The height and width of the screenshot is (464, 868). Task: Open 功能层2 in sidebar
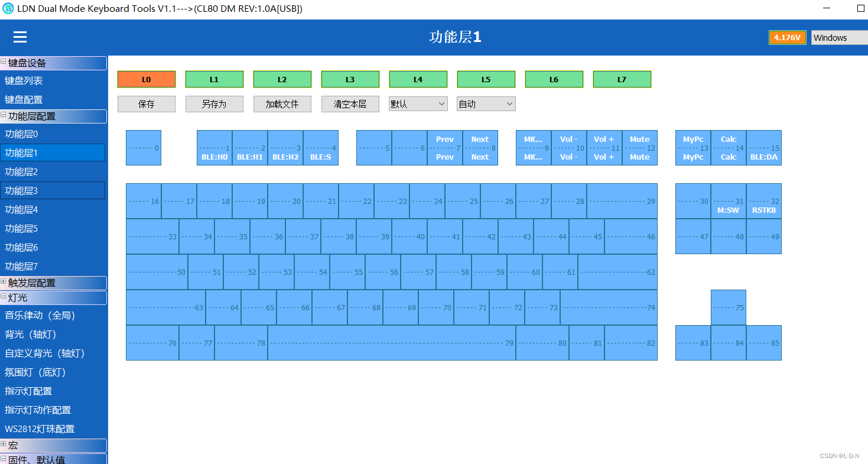tap(53, 172)
